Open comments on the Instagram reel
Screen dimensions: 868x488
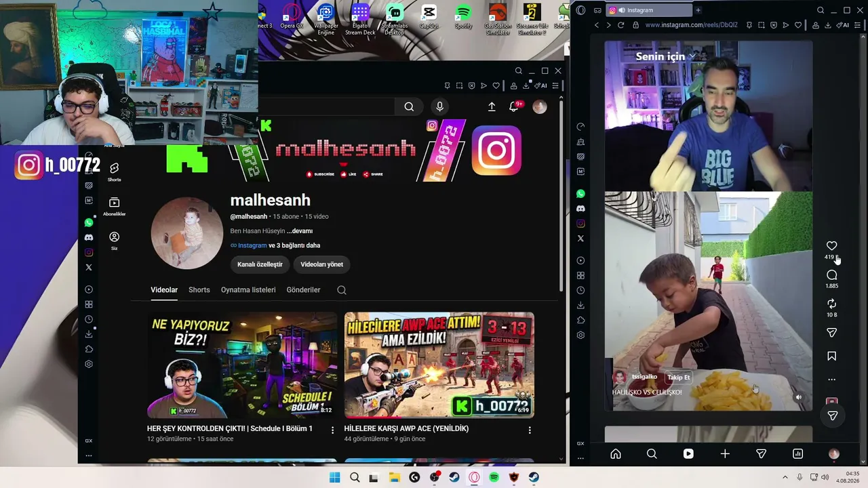[831, 275]
